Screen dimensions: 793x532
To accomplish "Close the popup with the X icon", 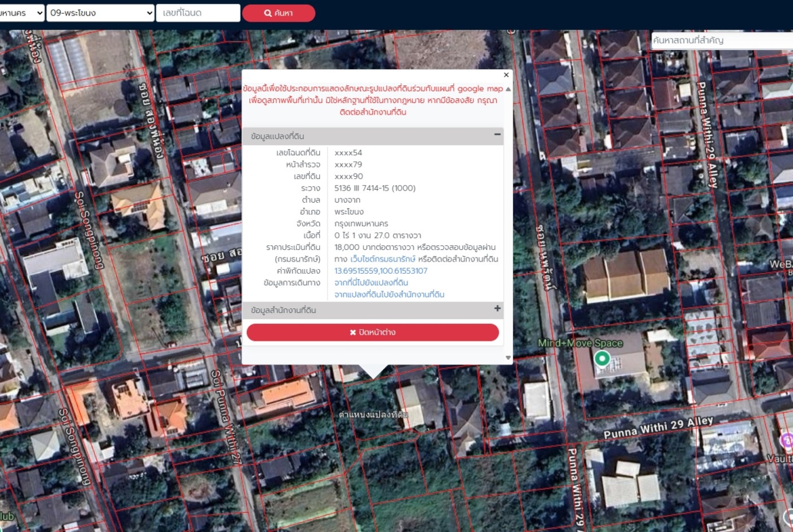I will pyautogui.click(x=506, y=75).
